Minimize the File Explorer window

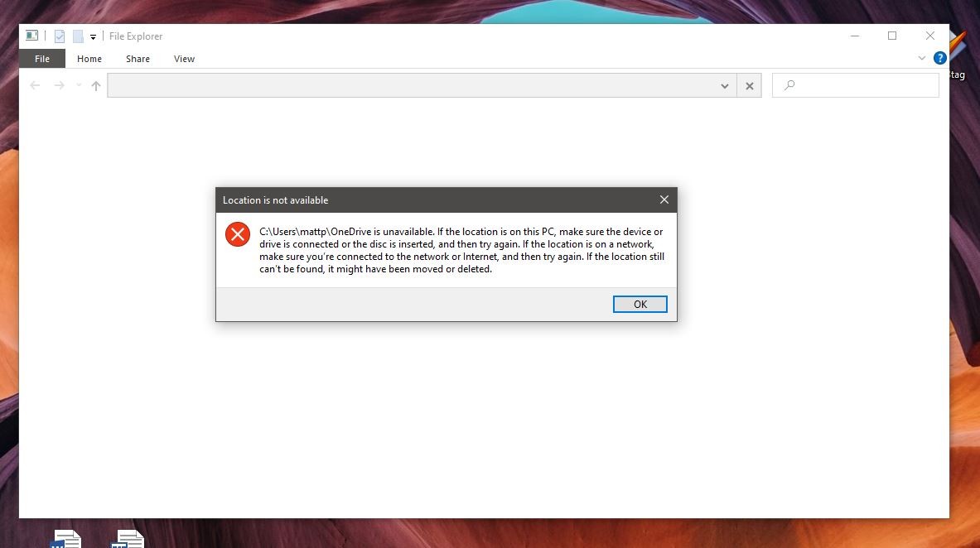point(855,36)
